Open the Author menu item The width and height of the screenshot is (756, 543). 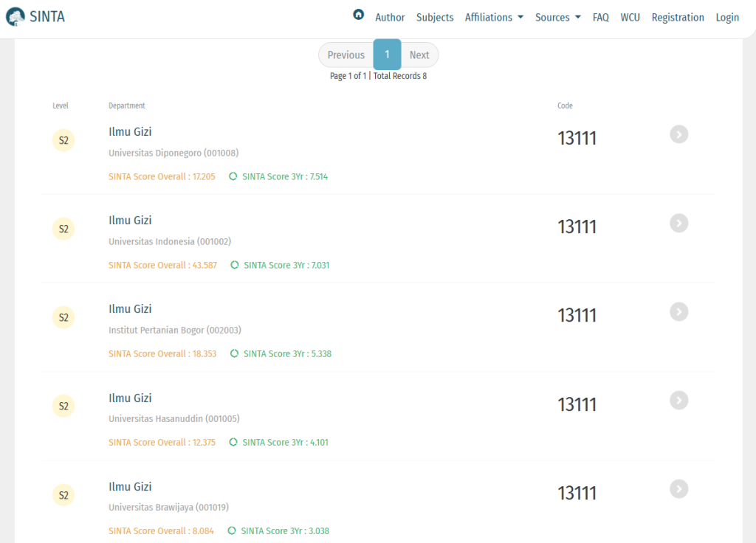click(390, 17)
